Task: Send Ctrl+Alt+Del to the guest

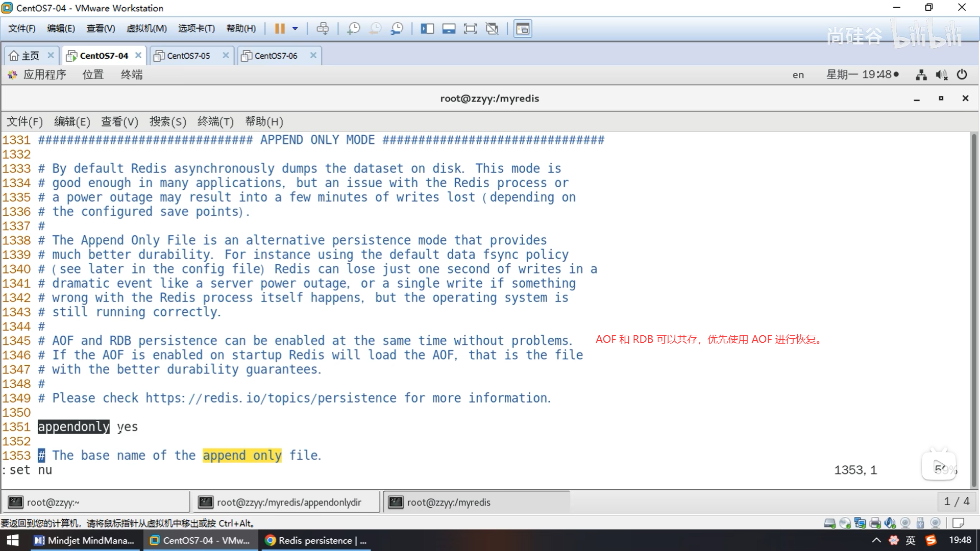Action: click(x=323, y=29)
